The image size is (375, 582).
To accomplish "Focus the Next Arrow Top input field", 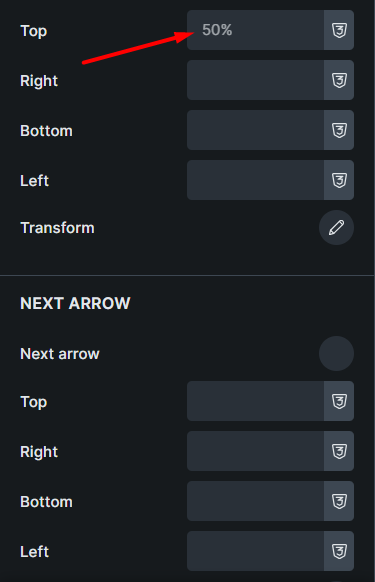I will 255,401.
